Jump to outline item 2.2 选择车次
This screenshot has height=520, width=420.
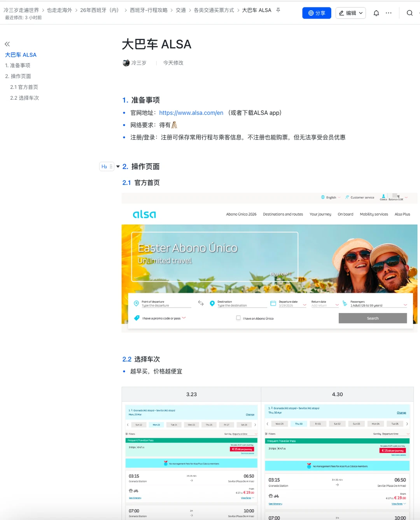coord(24,98)
